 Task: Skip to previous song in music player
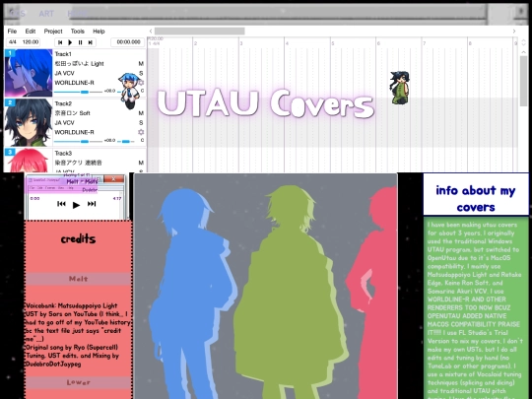tap(61, 204)
